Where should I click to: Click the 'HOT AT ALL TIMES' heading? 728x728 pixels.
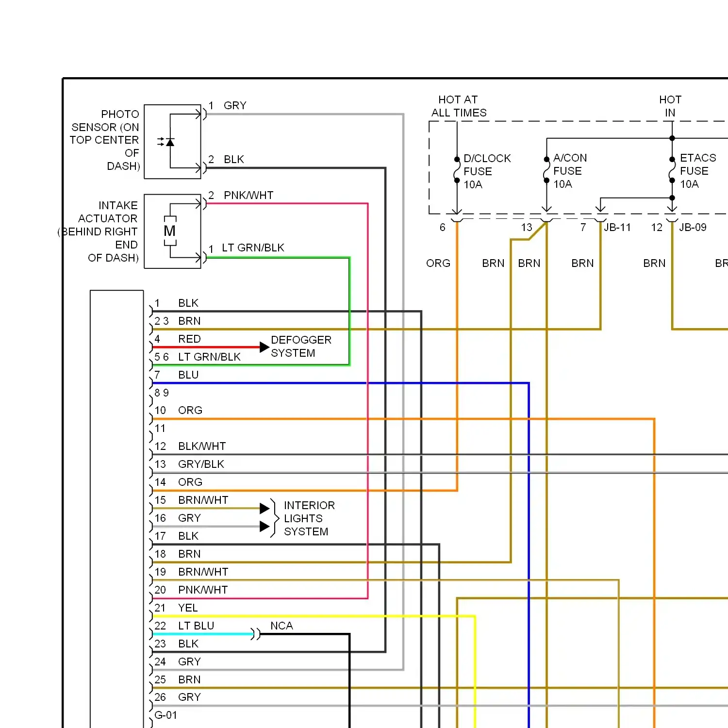(x=459, y=106)
